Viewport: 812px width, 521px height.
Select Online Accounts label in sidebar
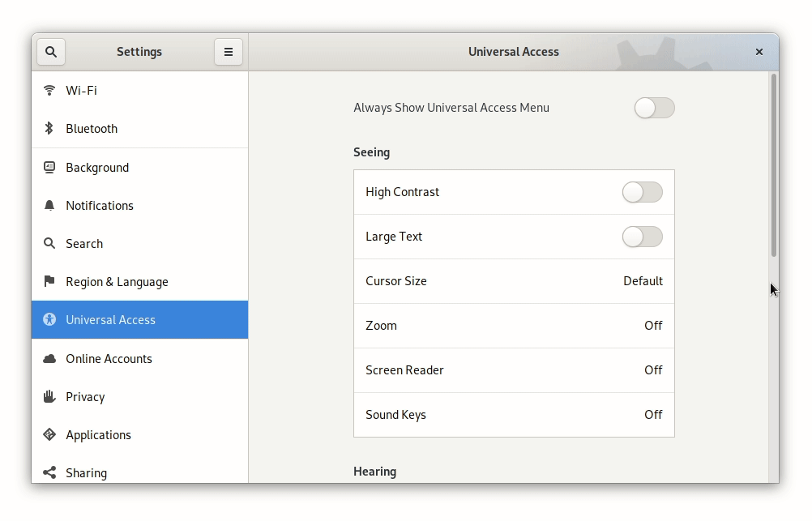pos(109,358)
